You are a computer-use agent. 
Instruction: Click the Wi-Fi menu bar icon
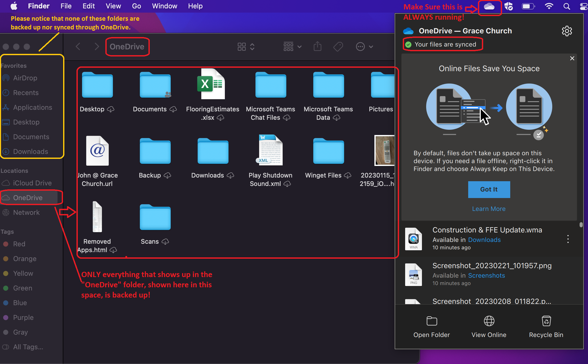[x=549, y=6]
